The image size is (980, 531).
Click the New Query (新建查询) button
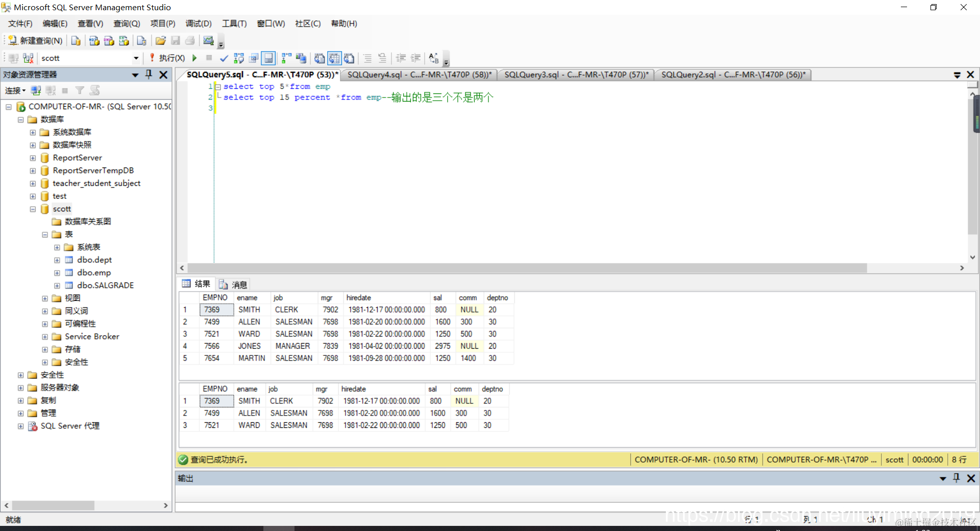(35, 41)
